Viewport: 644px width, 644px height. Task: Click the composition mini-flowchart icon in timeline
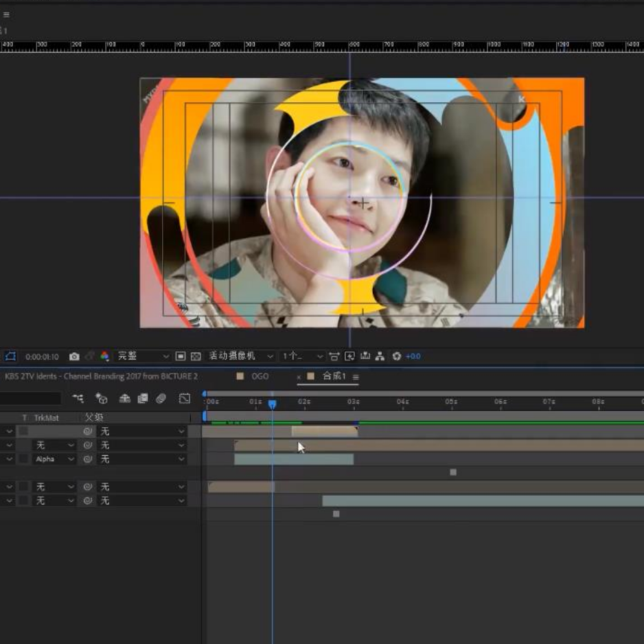(x=78, y=398)
